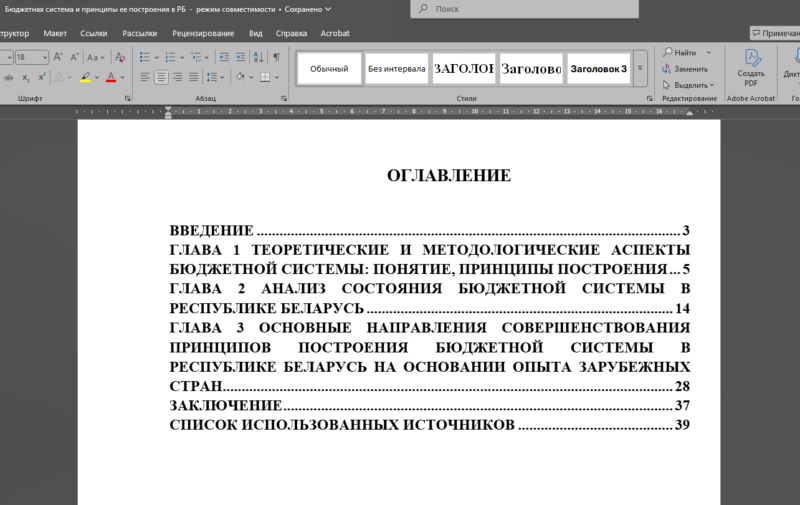800x505 pixels.
Task: Apply red font color
Action: [111, 78]
